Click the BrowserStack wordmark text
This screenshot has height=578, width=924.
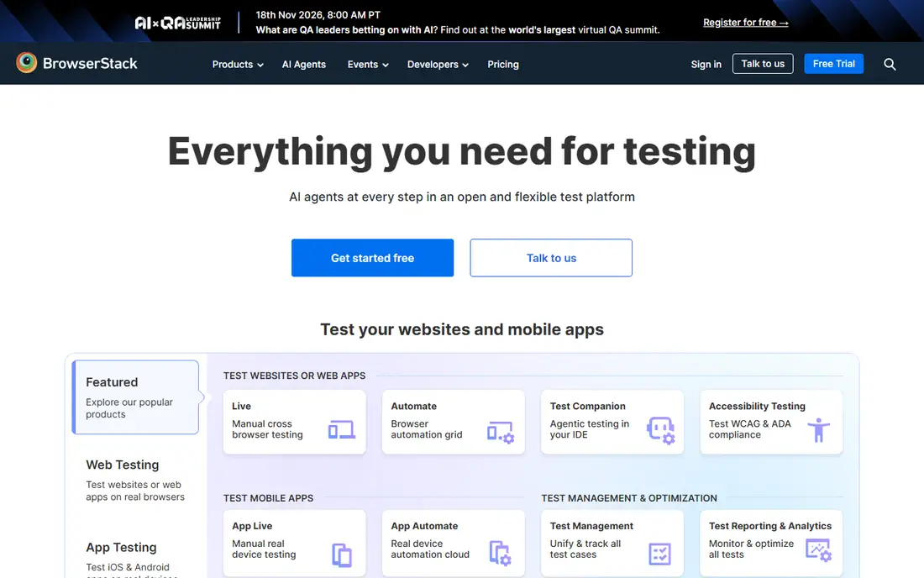coord(90,63)
